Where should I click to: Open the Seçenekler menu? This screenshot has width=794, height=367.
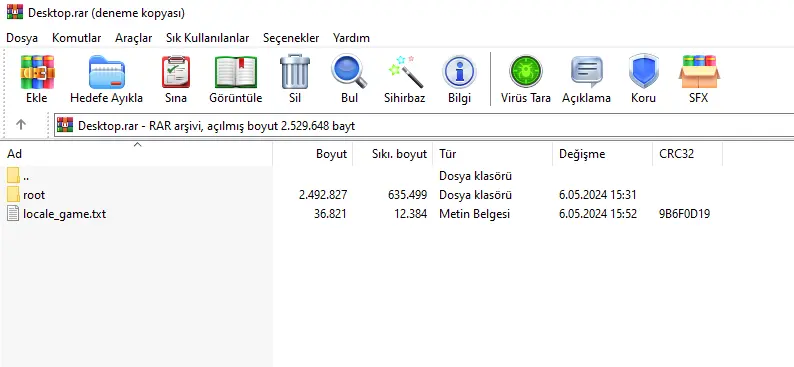pos(291,38)
